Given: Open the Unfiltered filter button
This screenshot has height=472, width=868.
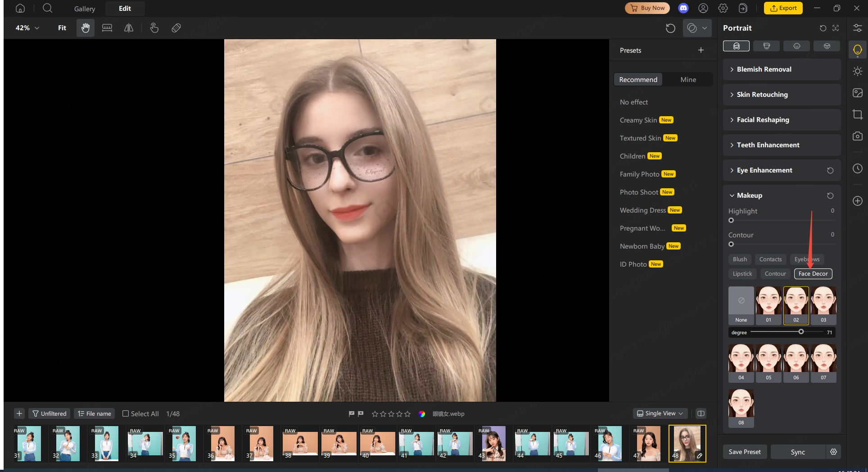Looking at the screenshot, I should 50,413.
